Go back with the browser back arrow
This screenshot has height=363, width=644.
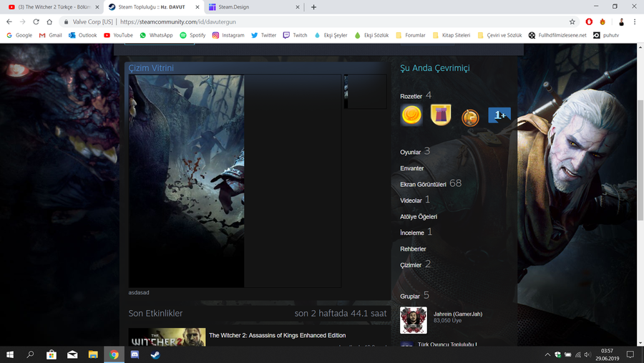coord(9,21)
